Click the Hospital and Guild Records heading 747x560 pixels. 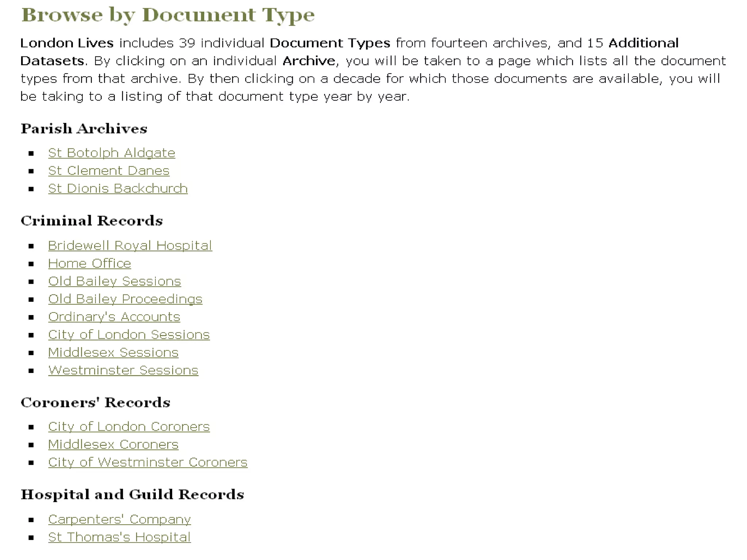point(132,495)
